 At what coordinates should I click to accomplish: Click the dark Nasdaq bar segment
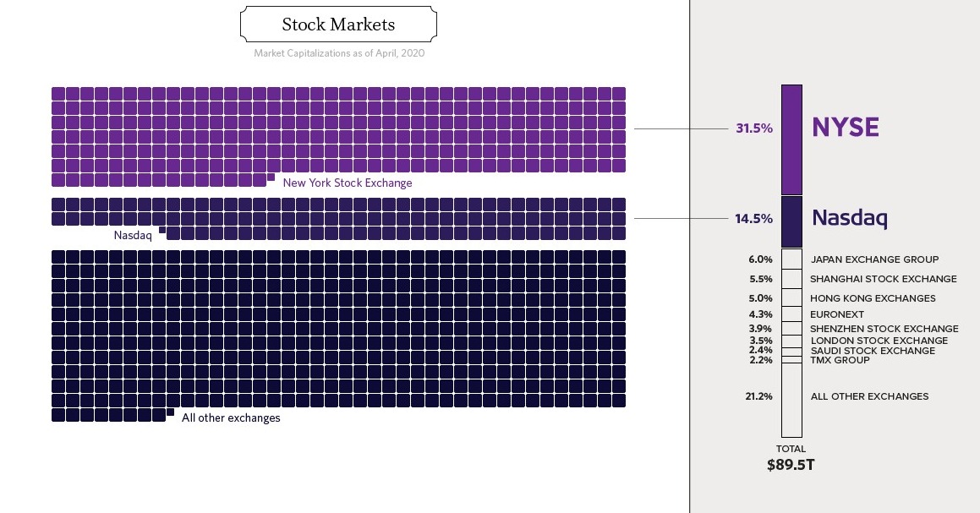point(791,221)
